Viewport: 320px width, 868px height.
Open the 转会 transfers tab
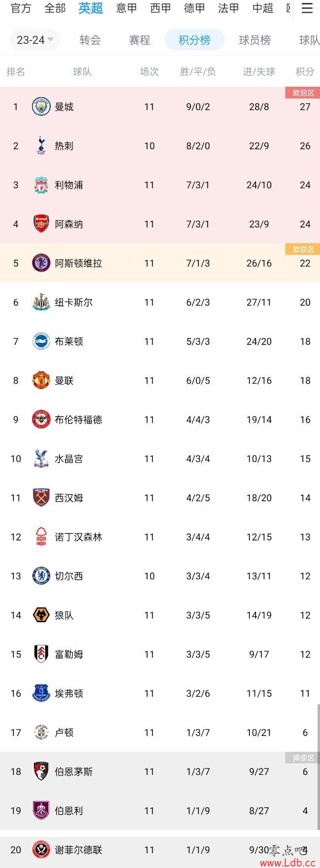pyautogui.click(x=90, y=40)
